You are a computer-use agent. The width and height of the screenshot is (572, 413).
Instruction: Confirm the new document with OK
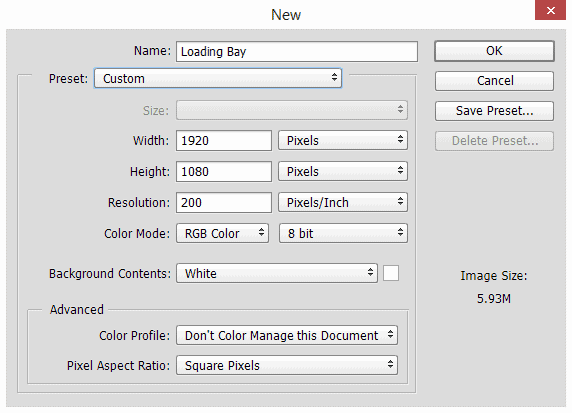[x=494, y=51]
